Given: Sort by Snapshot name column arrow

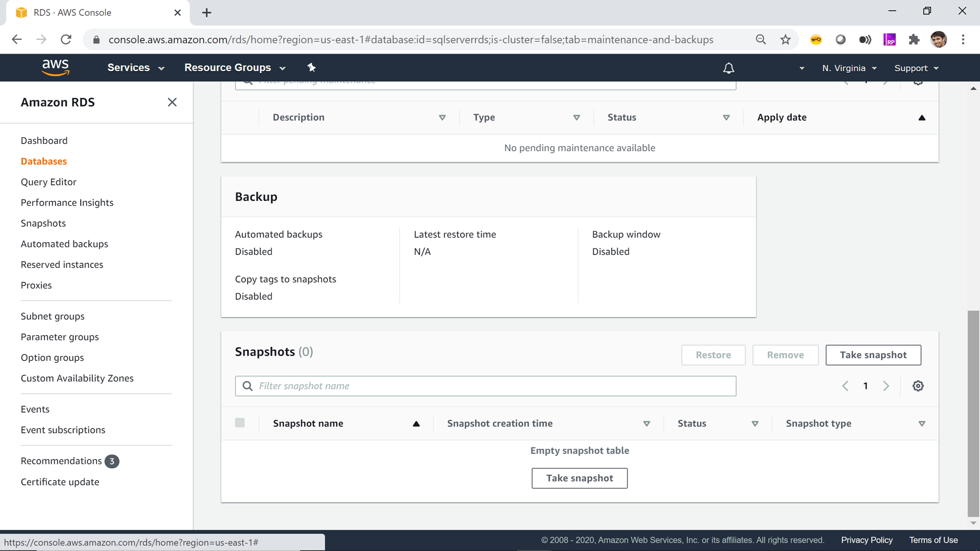Looking at the screenshot, I should (x=416, y=424).
